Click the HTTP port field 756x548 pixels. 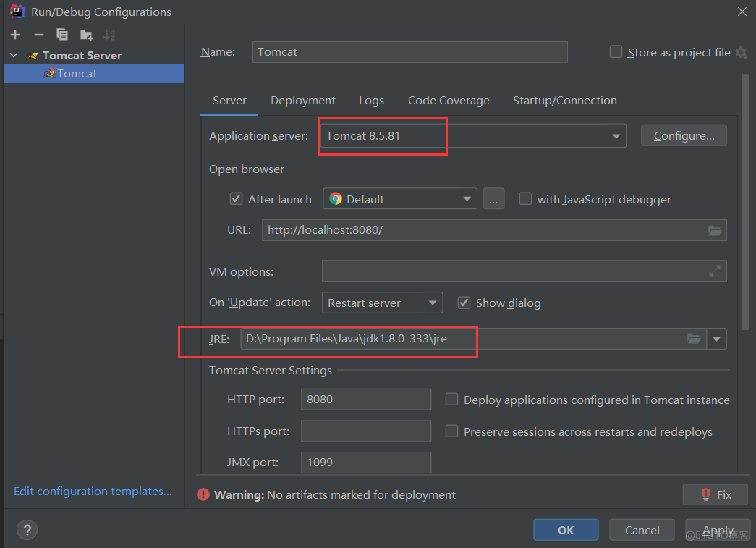pos(366,400)
